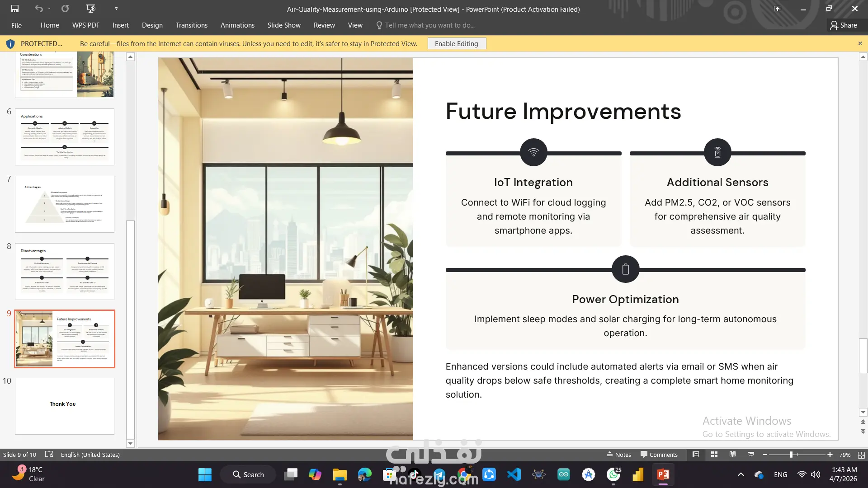
Task: Open the Transitions tab
Action: coord(191,25)
